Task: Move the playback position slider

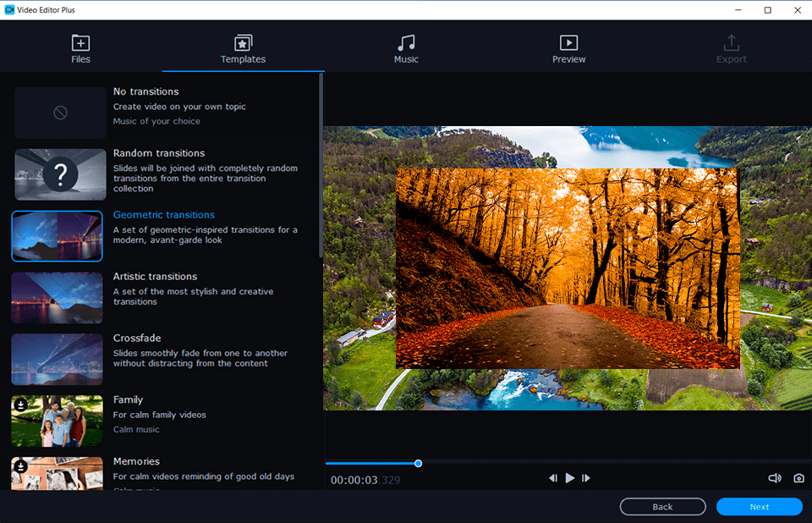Action: [418, 463]
